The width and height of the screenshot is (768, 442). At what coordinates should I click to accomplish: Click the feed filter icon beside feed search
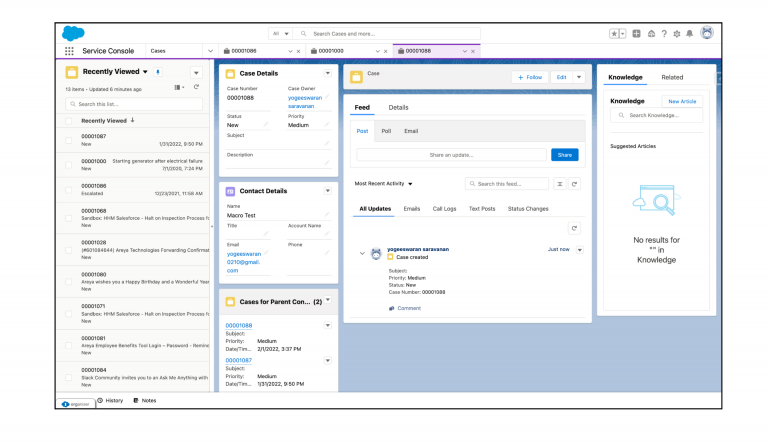click(559, 184)
